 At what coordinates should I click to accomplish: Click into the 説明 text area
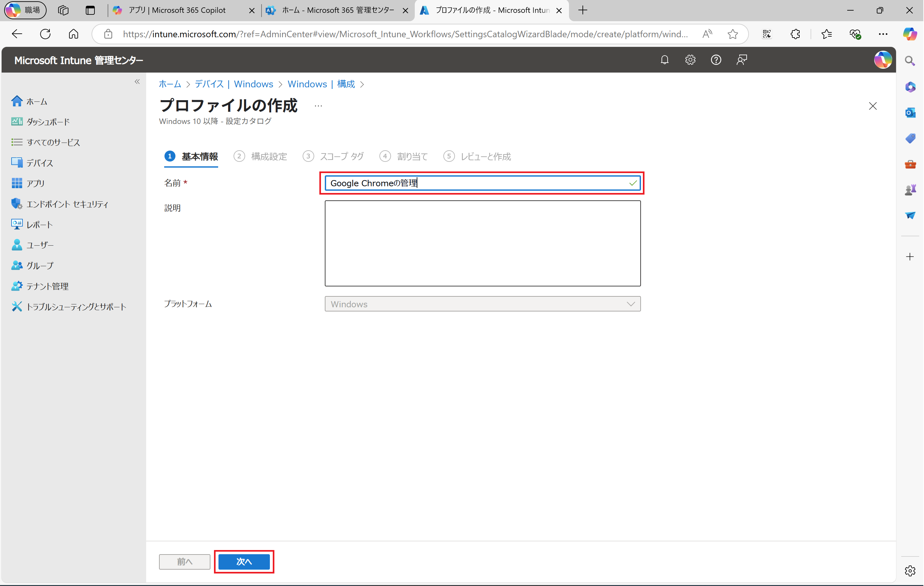point(482,243)
